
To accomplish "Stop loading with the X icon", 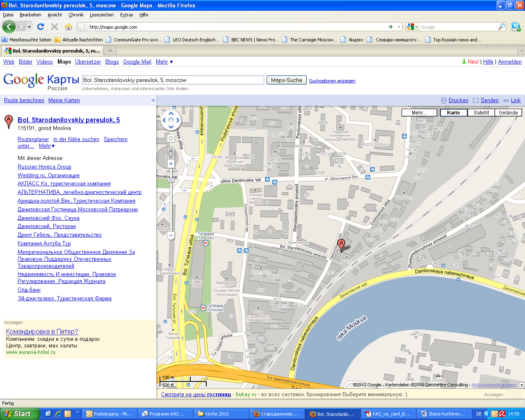I will point(54,27).
